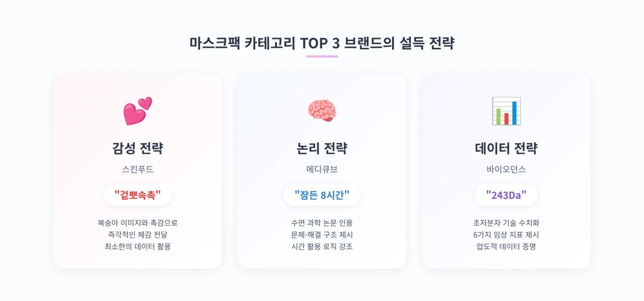Select the 감성 전략 card heading
This screenshot has height=301, width=644.
coord(138,148)
